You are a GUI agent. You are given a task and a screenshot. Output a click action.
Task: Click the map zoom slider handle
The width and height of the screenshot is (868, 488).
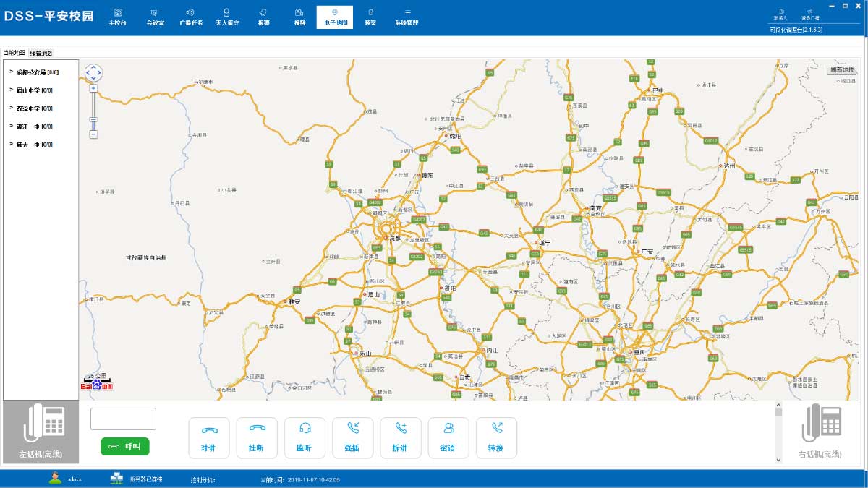coord(93,120)
